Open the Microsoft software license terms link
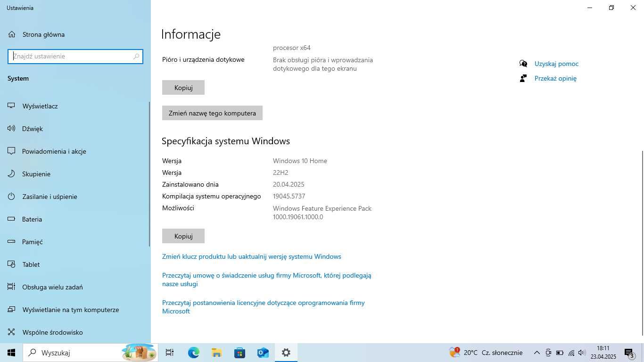644x362 pixels. click(x=264, y=307)
